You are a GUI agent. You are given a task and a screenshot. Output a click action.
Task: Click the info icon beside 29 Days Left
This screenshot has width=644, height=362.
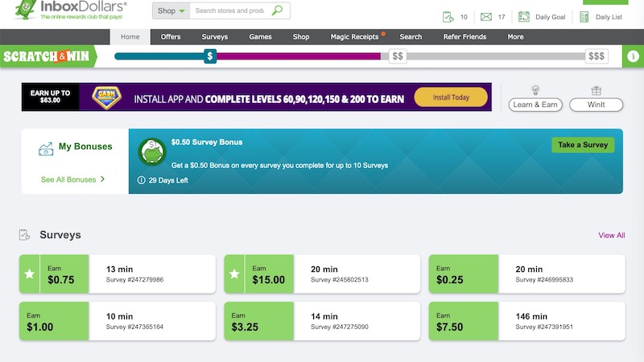[x=142, y=180]
